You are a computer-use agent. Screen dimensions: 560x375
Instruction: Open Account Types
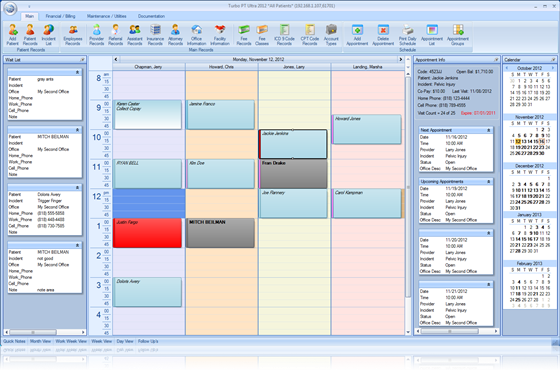point(331,35)
